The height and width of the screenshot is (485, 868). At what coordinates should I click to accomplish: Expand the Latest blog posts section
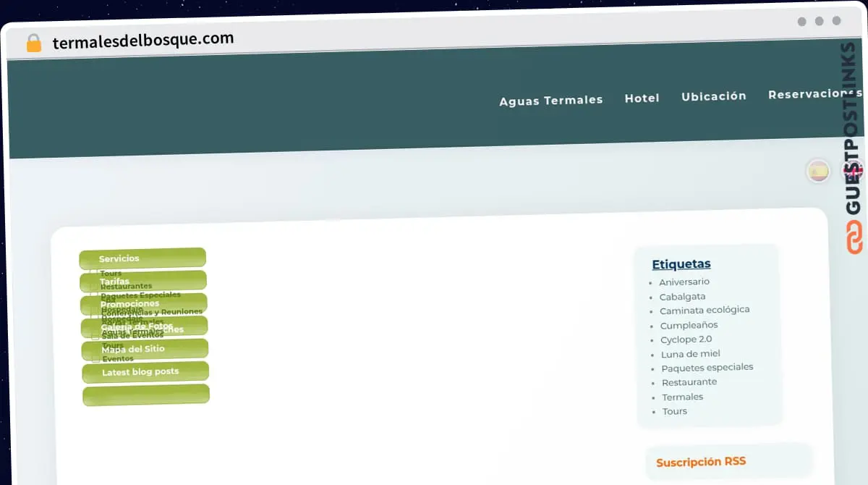click(x=145, y=372)
